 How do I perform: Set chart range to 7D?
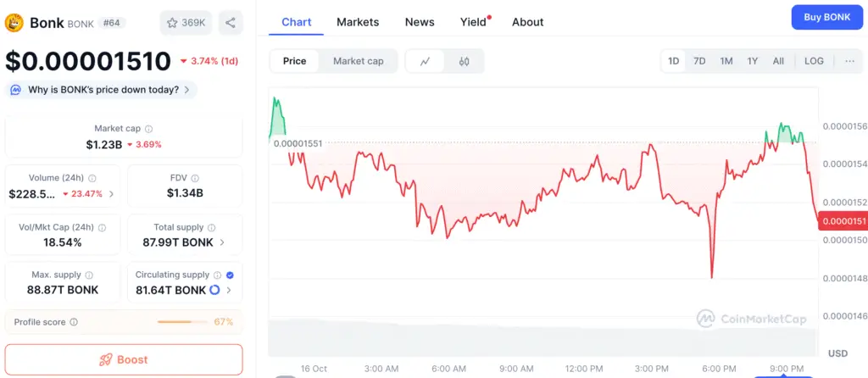point(699,61)
